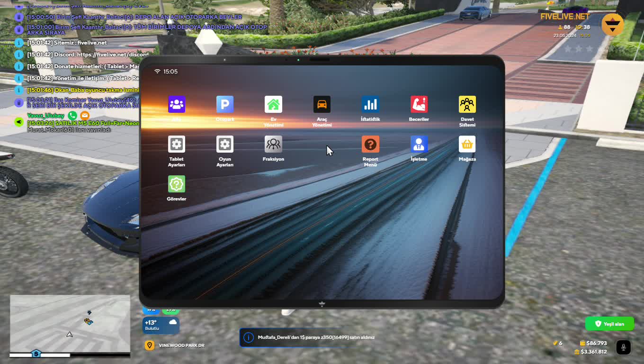Open Oyun Ayarları game settings
This screenshot has height=364, width=644.
(224, 145)
